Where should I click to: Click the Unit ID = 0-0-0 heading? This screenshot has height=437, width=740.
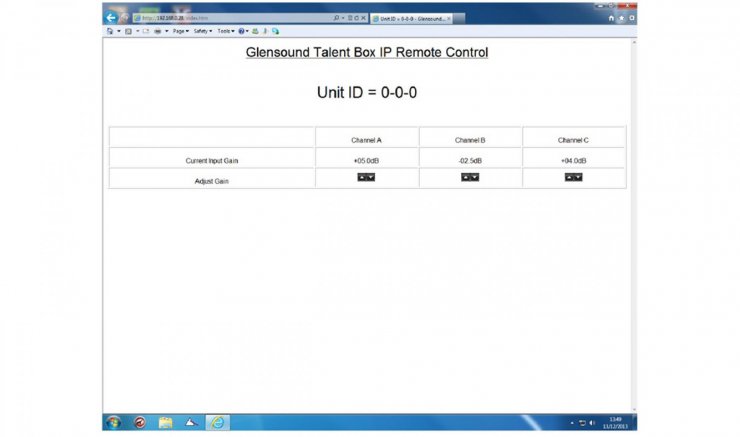pyautogui.click(x=367, y=92)
